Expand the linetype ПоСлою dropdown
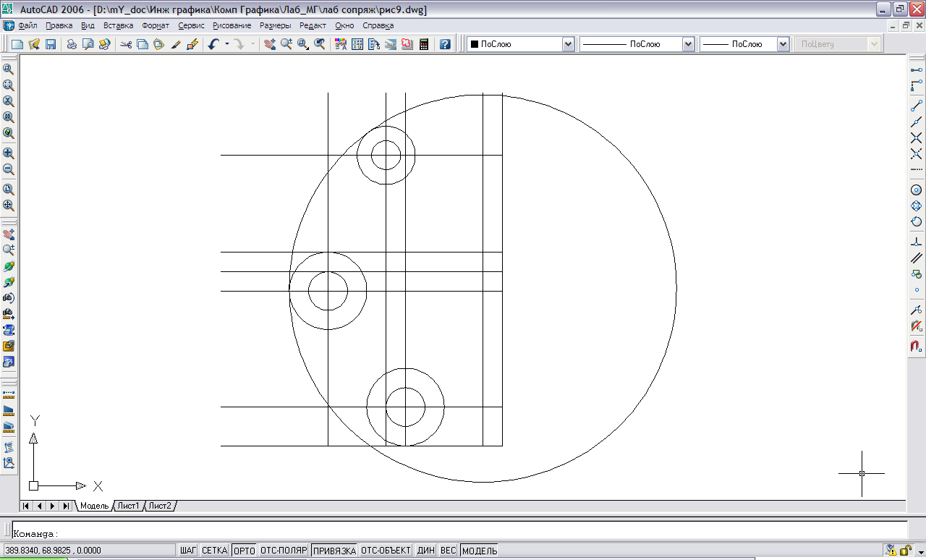Viewport: 926px width, 560px height. tap(689, 44)
